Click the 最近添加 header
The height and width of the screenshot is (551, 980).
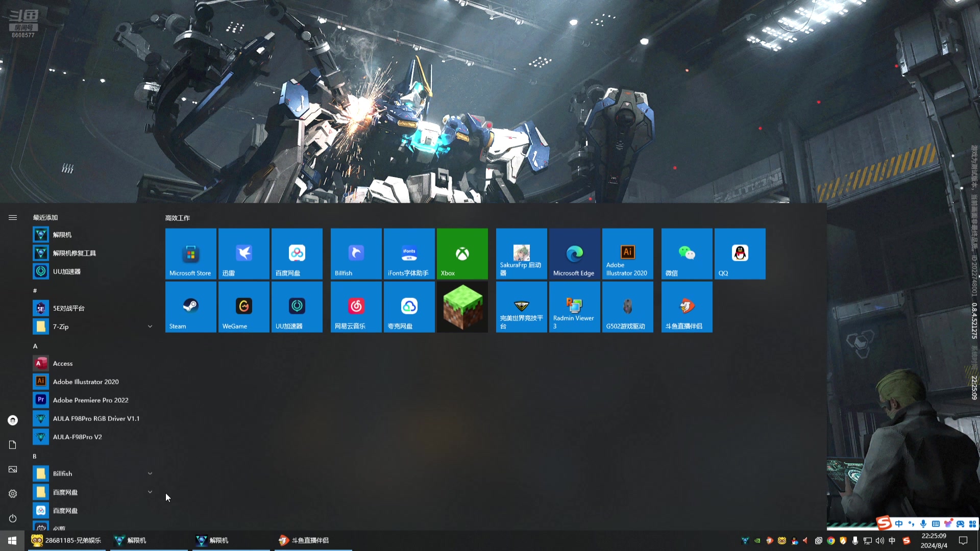(45, 217)
